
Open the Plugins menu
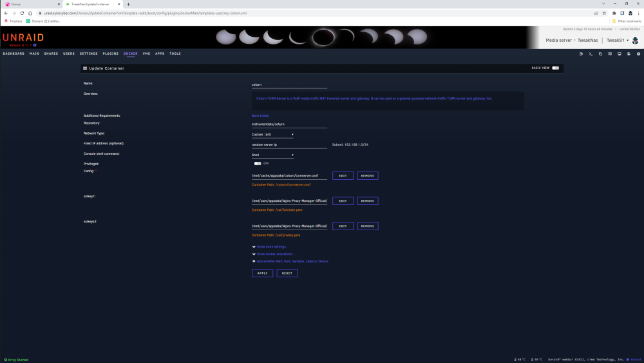pos(111,54)
